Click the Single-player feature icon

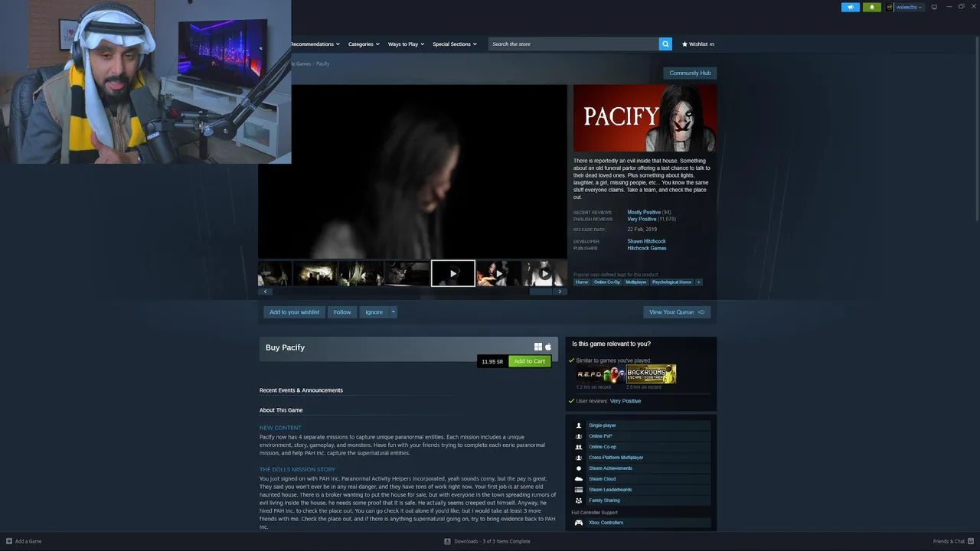[x=579, y=425]
